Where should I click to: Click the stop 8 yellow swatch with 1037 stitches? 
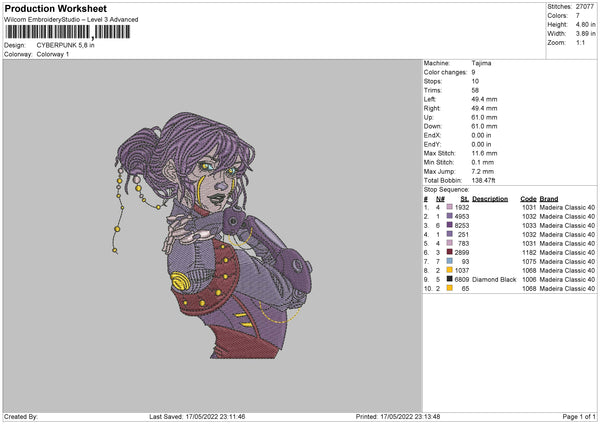[x=450, y=270]
